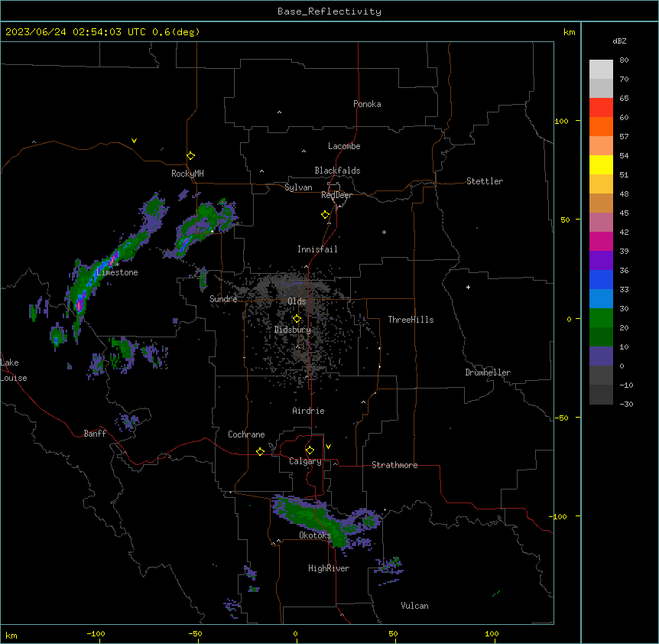Click the Cochrane town label
Screen dimensions: 659x644
(246, 434)
